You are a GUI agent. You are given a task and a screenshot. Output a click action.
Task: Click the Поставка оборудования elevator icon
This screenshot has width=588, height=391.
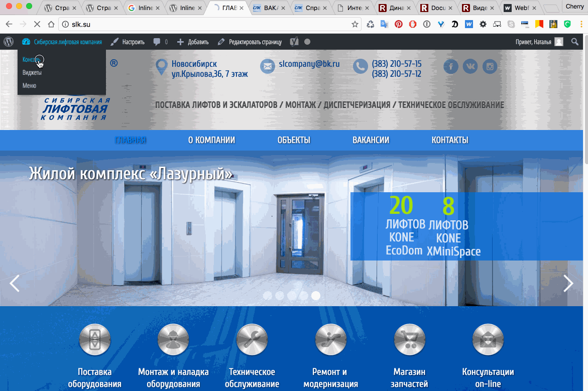click(x=95, y=340)
